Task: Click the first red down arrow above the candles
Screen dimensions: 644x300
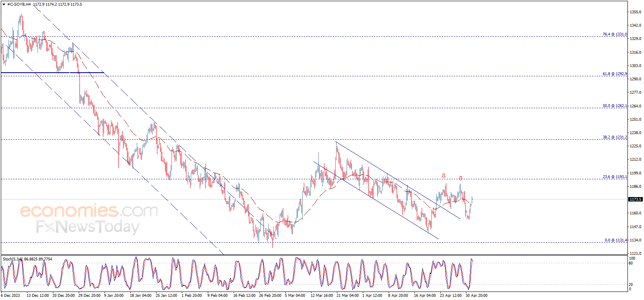Action: click(x=444, y=176)
